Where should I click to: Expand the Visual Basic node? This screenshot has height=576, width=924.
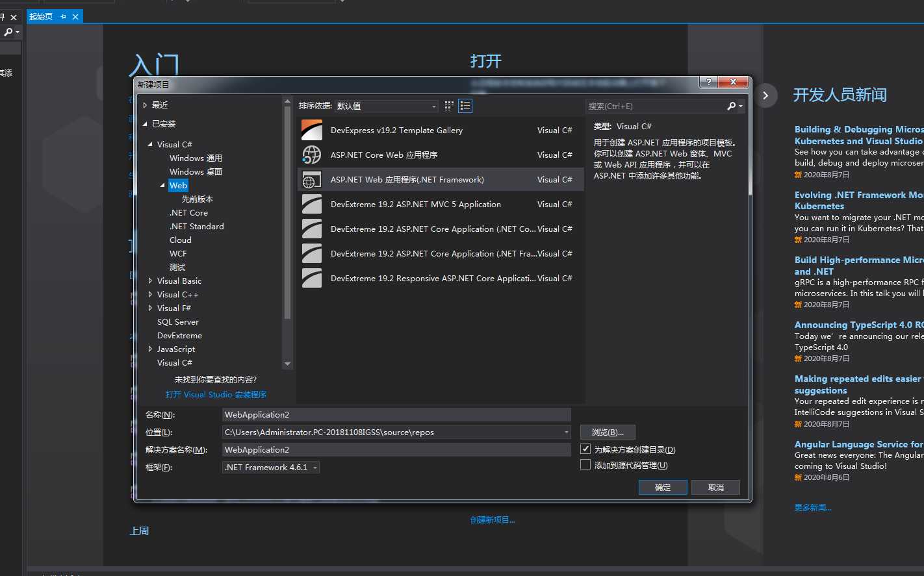click(150, 281)
